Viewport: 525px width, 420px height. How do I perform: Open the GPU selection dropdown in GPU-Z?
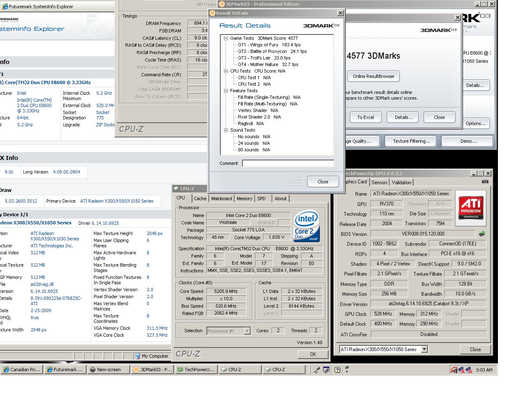424,349
